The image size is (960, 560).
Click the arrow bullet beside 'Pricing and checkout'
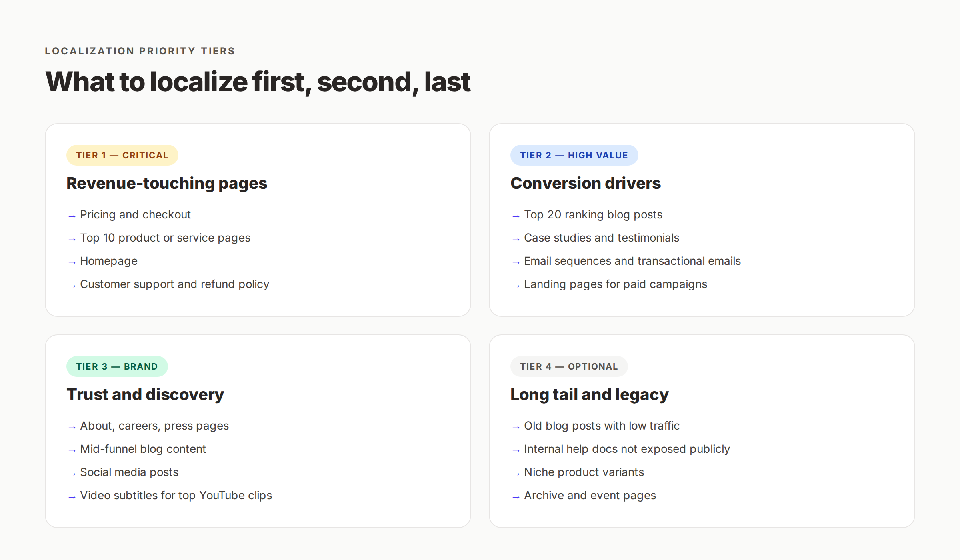[72, 216]
